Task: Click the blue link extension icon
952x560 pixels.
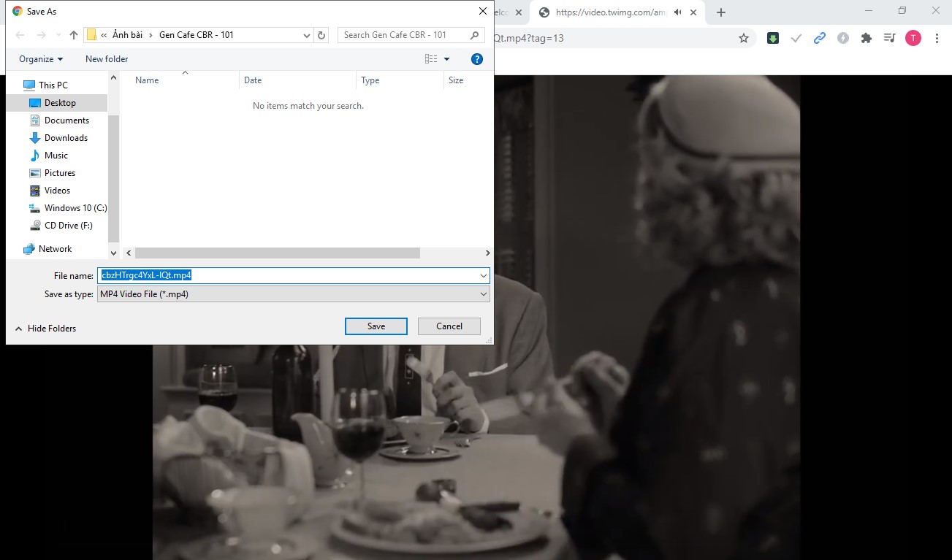Action: pyautogui.click(x=819, y=37)
